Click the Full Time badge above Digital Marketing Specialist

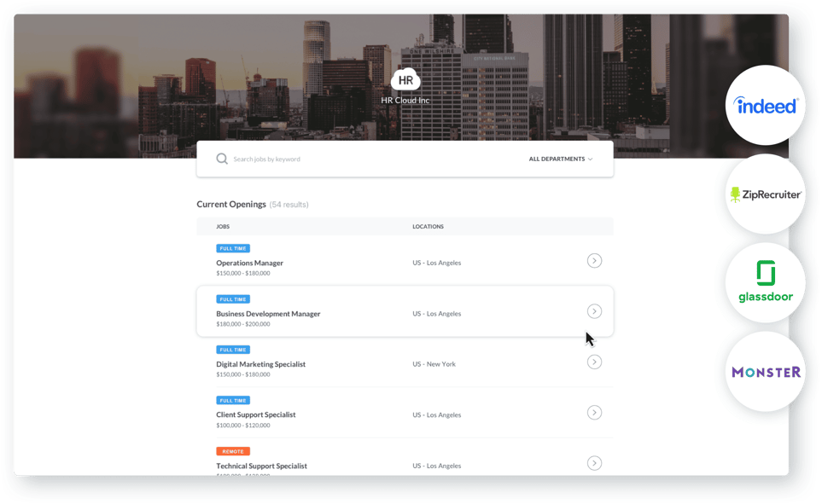(233, 350)
